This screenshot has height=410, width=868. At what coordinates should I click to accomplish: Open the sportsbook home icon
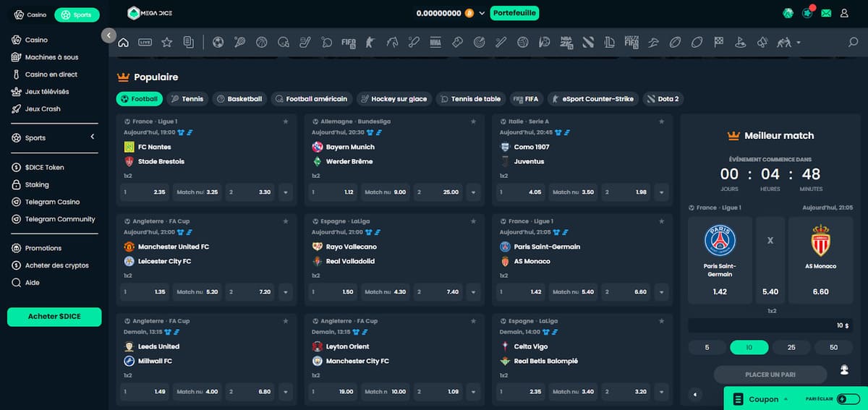pos(124,43)
